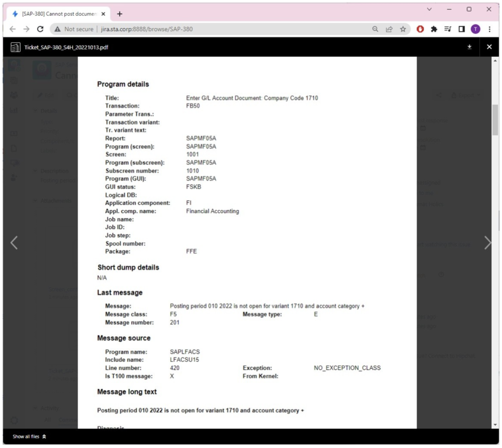Click the package value FFE
Screen dimensions: 502x448
click(192, 251)
